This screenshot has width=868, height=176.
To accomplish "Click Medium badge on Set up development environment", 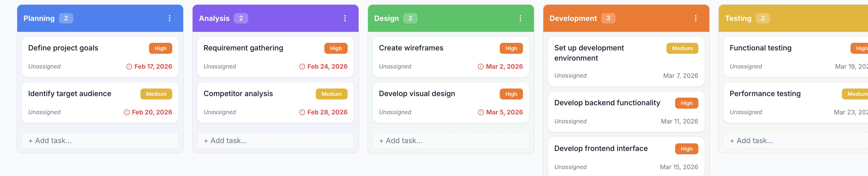I will coord(682,48).
